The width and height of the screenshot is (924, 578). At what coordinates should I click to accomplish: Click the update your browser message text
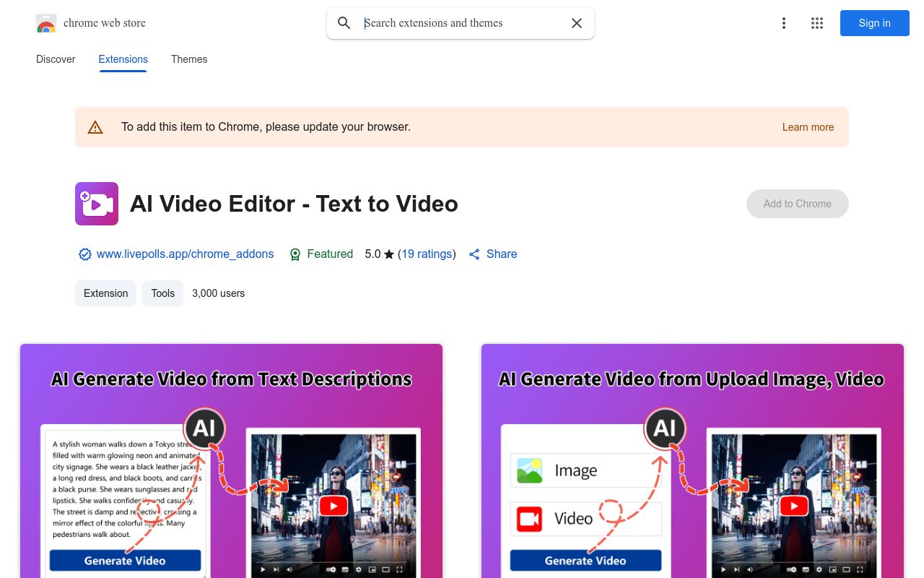tap(266, 127)
